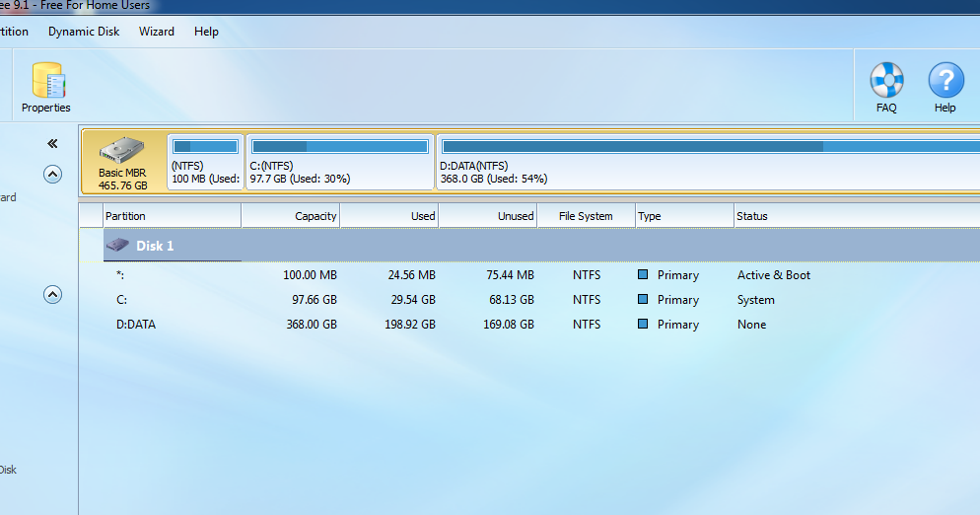Collapse the lower sidebar section arrow
The width and height of the screenshot is (980, 515).
coord(52,294)
